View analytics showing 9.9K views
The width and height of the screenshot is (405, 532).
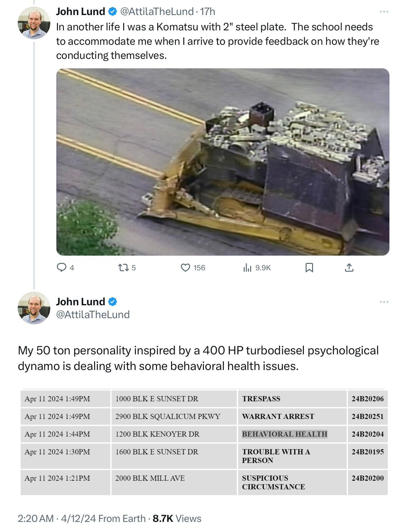point(247,268)
